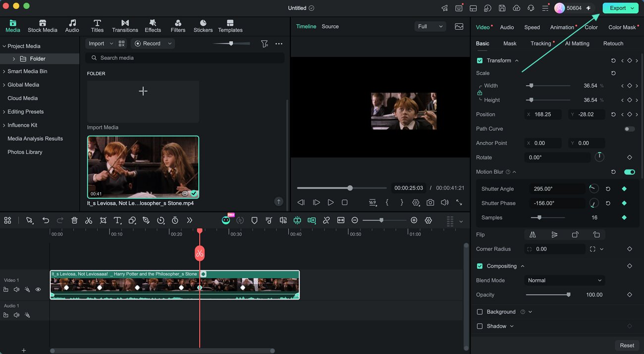Expand the Editing Presets item
This screenshot has width=644, height=354.
(4, 112)
